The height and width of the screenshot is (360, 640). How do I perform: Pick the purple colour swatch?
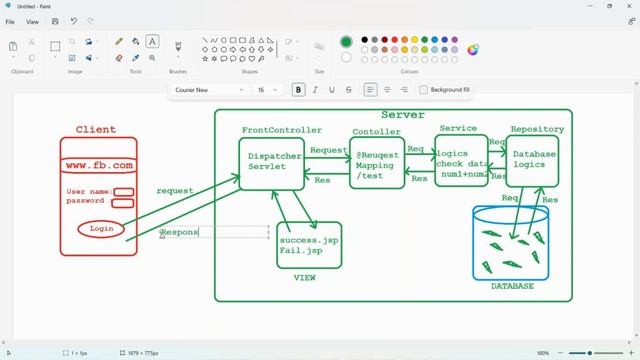click(455, 40)
